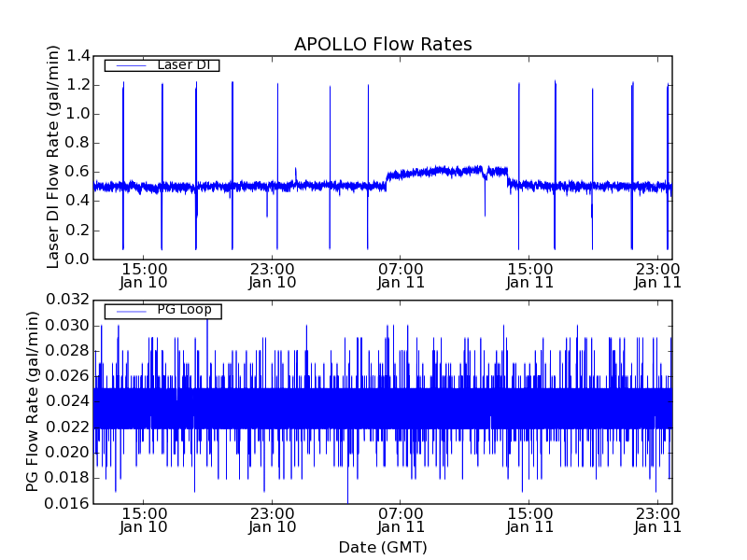The width and height of the screenshot is (747, 560).
Task: Click the 0.024 tick on PG axis
Action: pos(67,401)
